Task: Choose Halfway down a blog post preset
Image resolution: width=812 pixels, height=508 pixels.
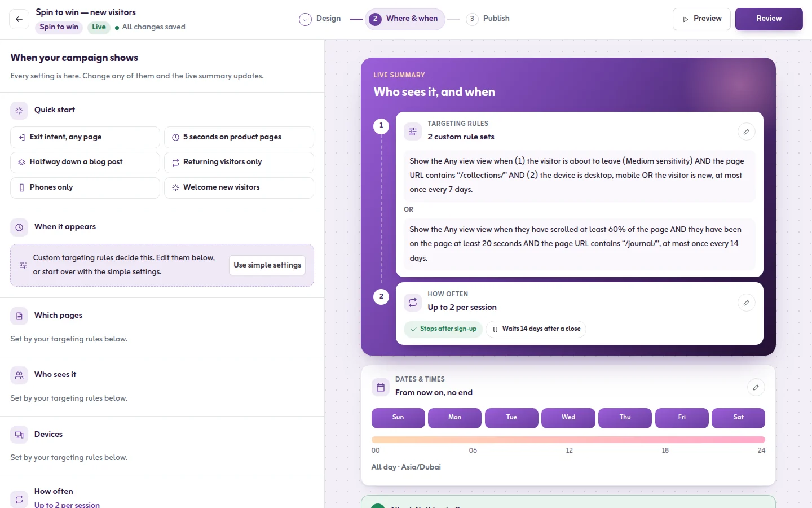Action: point(85,163)
